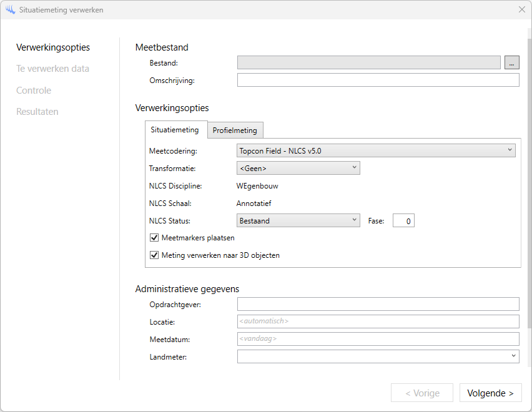Click the Opdrachtgever input field
Screen dimensions: 532x412
point(378,304)
